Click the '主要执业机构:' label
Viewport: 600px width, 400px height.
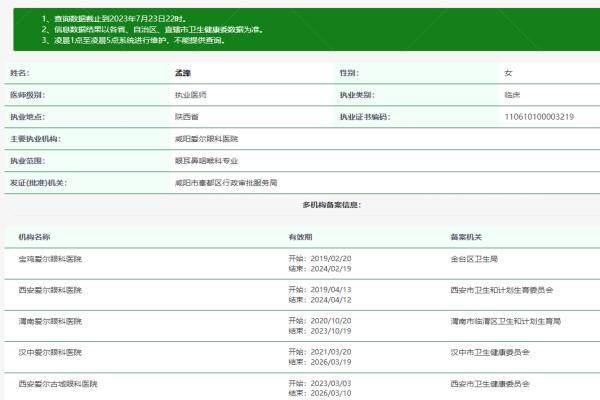[x=35, y=139]
